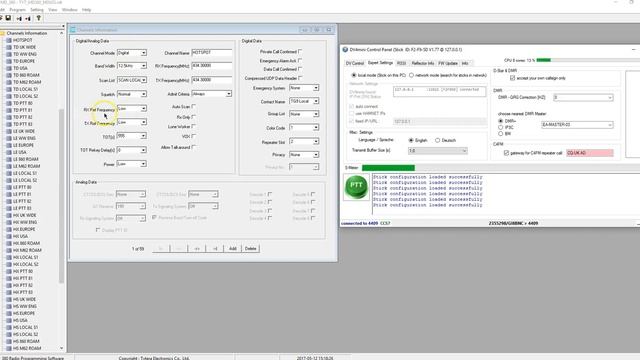Toggle accept your own callsign only
This screenshot has height=360, width=640.
point(513,78)
